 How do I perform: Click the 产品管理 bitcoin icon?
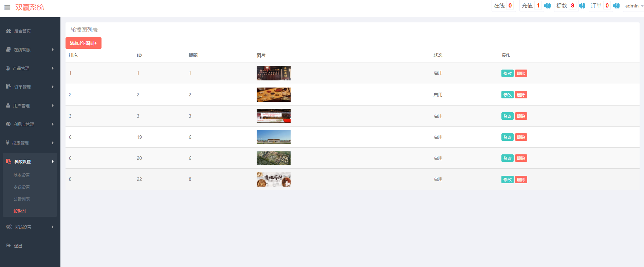(8, 68)
